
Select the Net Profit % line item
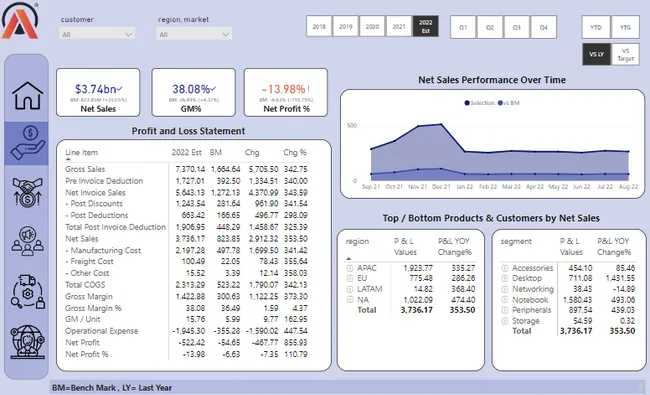click(87, 354)
